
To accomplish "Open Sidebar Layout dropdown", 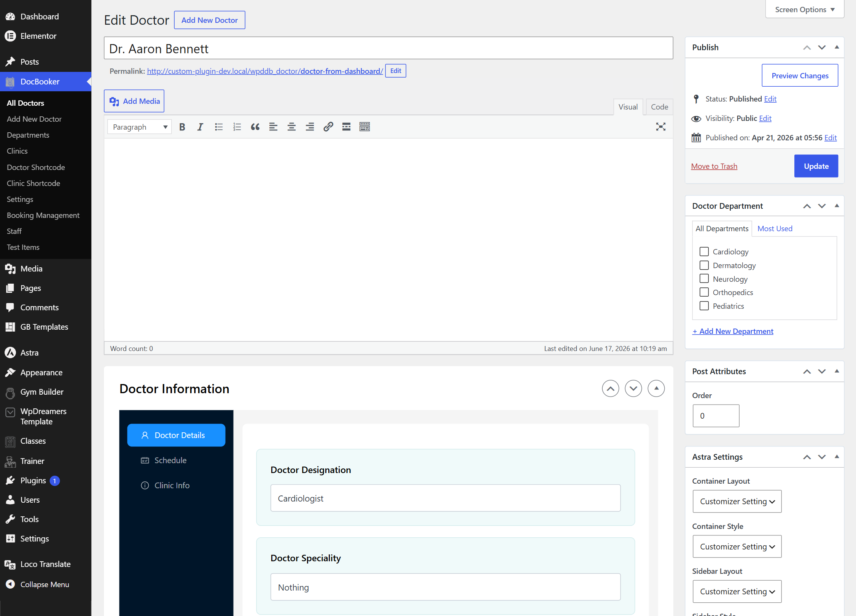I will [x=737, y=592].
